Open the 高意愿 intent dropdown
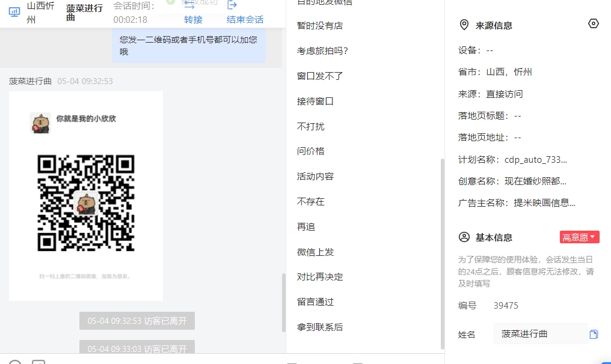The height and width of the screenshot is (364, 611). click(580, 237)
